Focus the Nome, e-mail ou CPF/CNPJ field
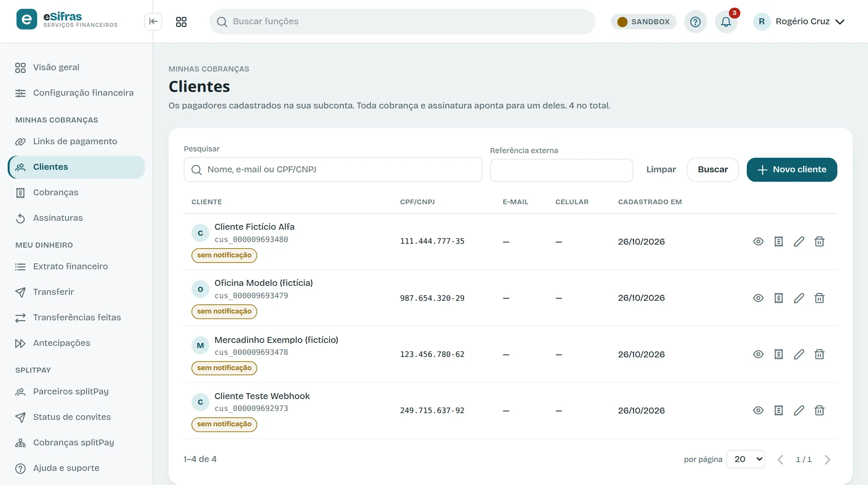868x485 pixels. coord(333,170)
